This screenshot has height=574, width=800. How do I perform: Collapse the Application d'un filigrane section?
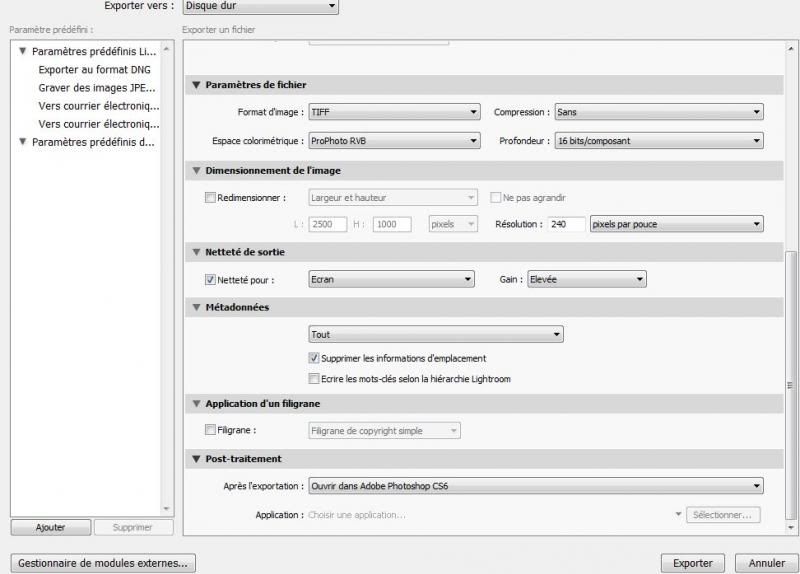point(196,404)
